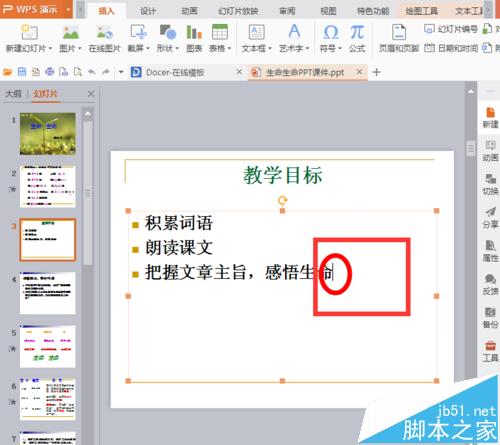Open the 绘图工具 ribbon tab
This screenshot has width=500, height=445.
click(x=421, y=11)
